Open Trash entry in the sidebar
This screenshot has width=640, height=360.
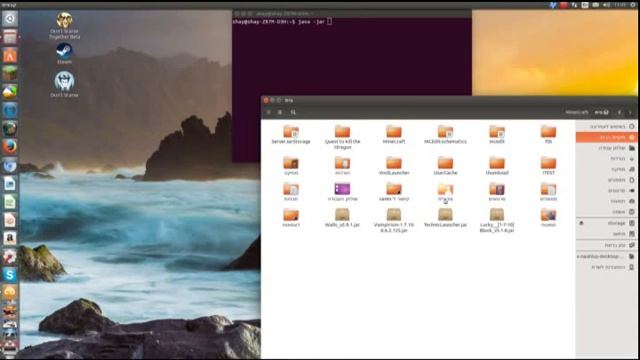point(607,211)
